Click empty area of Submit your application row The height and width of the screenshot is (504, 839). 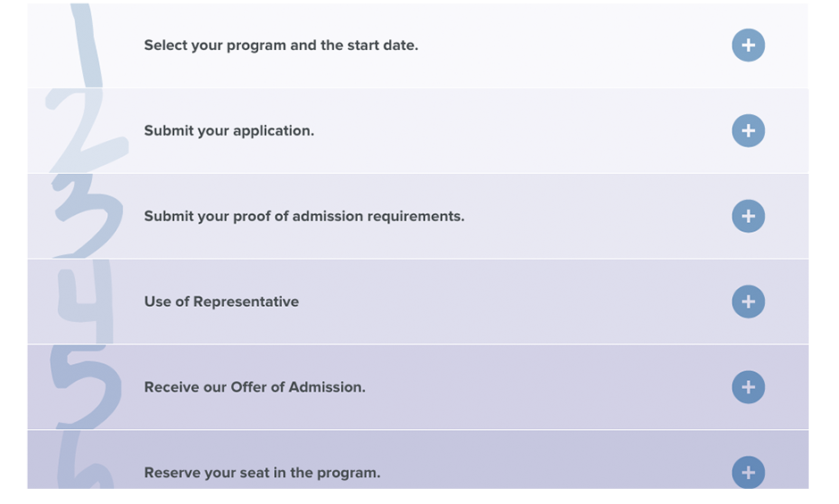509,131
